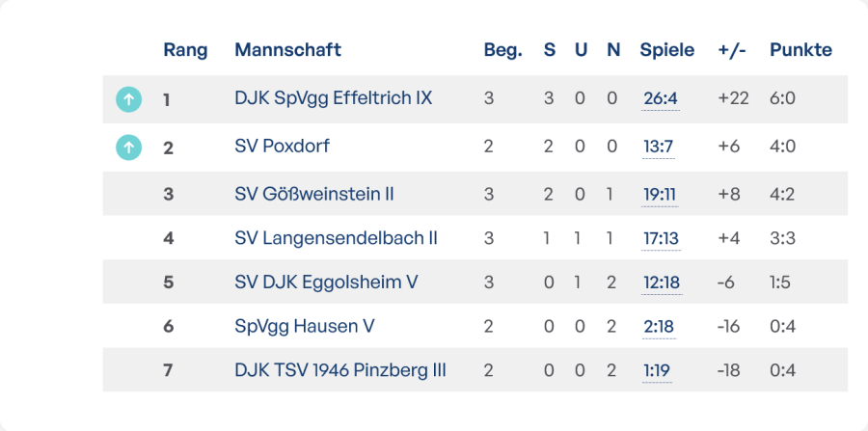Select DJK TSV 1946 Pinzberg III
Screen dimensions: 868x431
pos(339,370)
